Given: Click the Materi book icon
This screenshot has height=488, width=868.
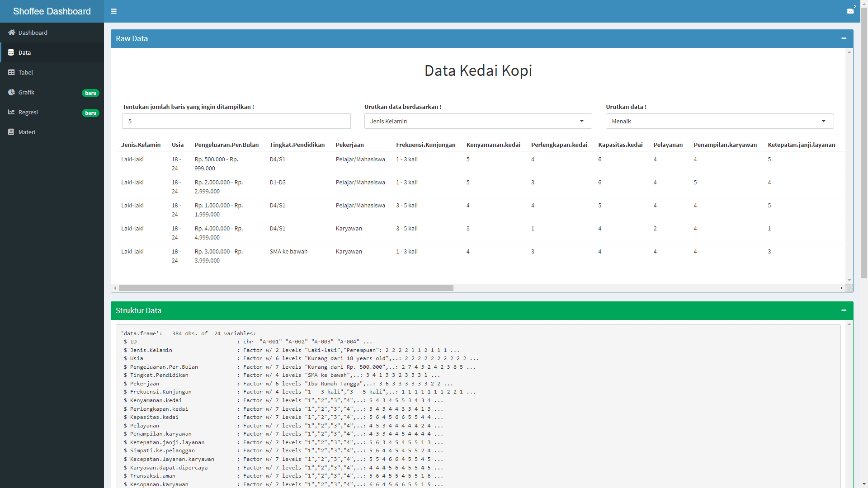Looking at the screenshot, I should pos(11,132).
